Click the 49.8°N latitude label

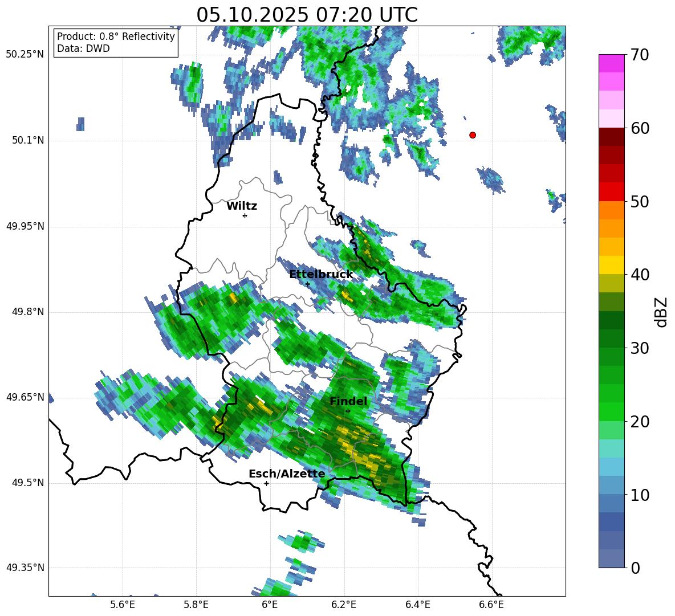(x=28, y=312)
